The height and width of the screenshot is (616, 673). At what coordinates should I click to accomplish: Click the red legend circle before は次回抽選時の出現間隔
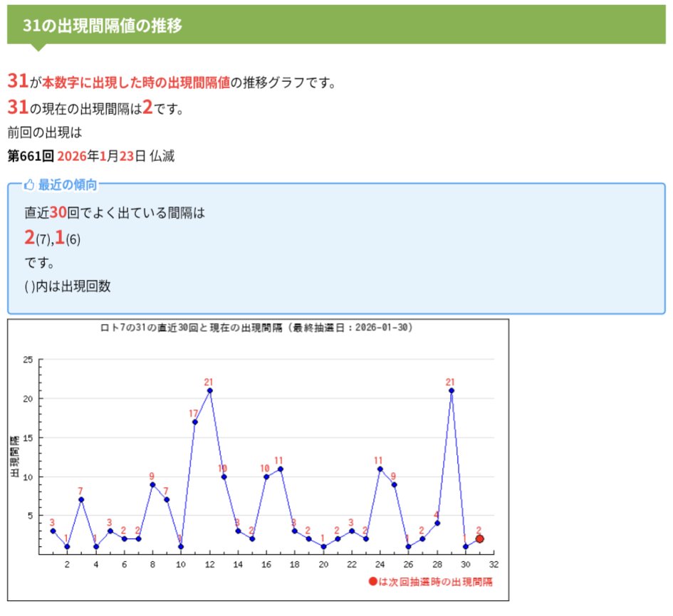tap(373, 581)
